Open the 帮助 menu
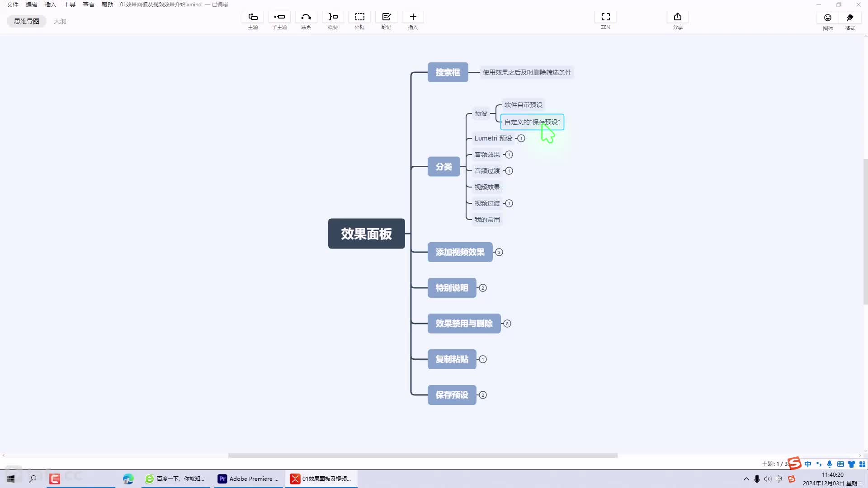 108,5
